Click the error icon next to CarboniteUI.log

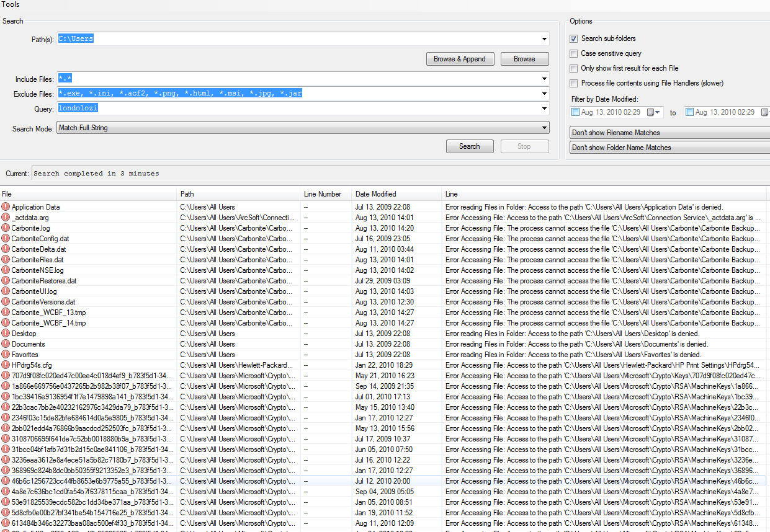click(6, 291)
